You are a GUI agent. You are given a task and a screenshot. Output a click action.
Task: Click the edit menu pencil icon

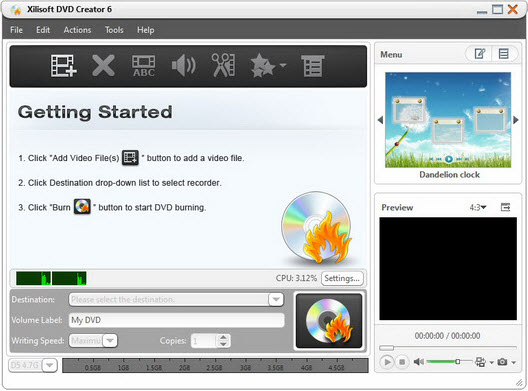click(480, 54)
